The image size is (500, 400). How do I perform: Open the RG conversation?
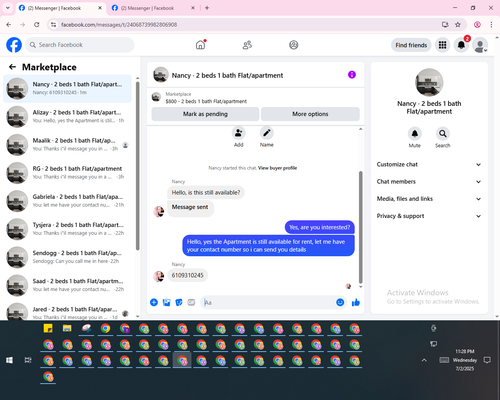(67, 173)
